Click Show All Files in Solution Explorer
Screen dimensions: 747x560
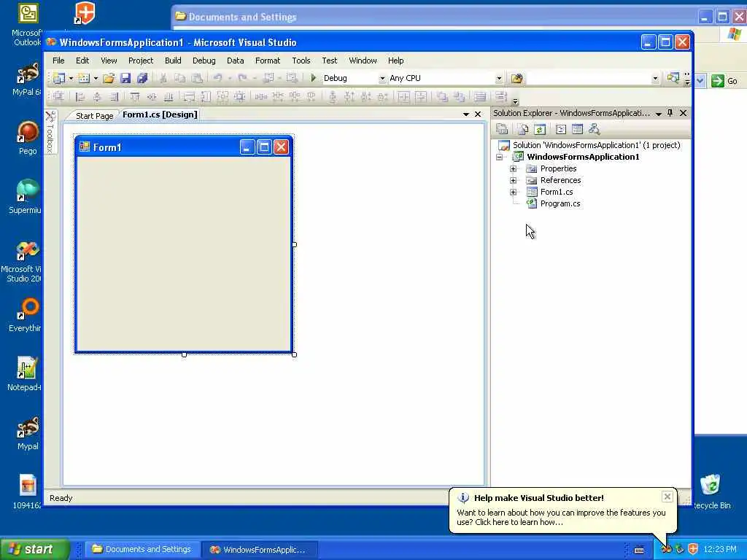pos(523,129)
